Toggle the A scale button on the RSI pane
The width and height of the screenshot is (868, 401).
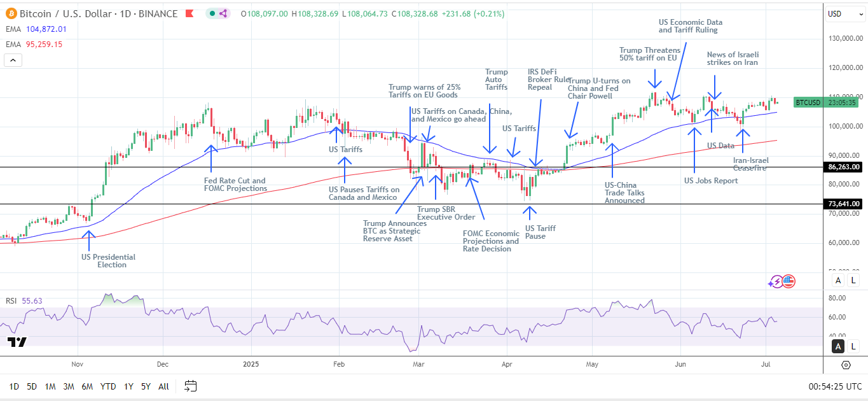(837, 346)
